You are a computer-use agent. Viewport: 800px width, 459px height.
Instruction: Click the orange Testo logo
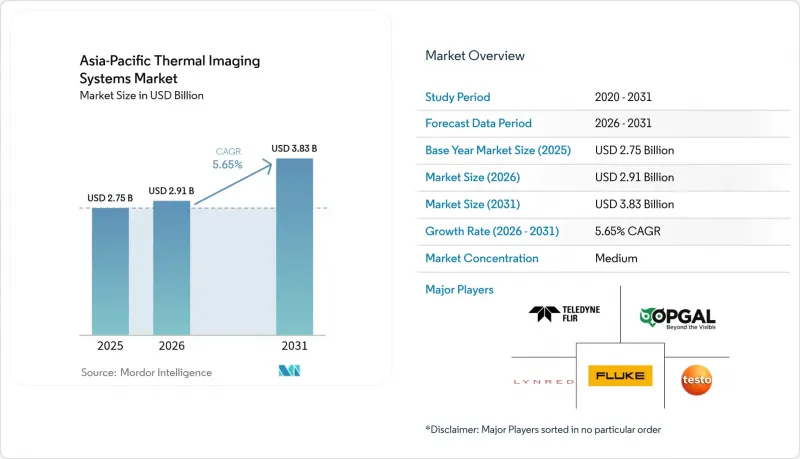pyautogui.click(x=696, y=380)
